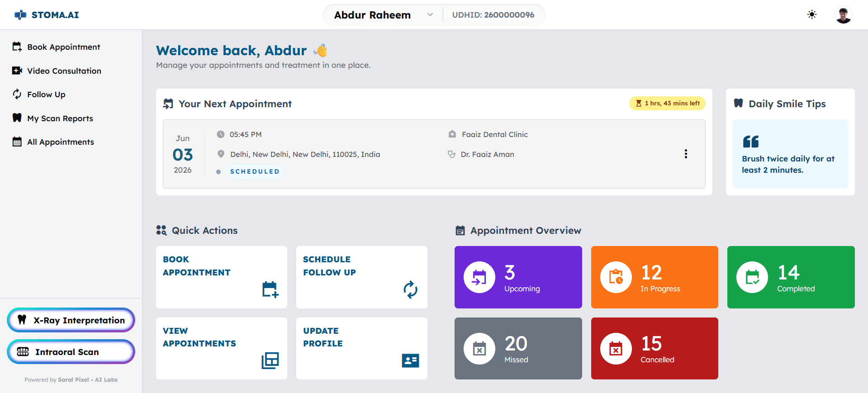This screenshot has height=393, width=868.
Task: Click the All Appointments calendar grid icon
Action: tap(17, 142)
